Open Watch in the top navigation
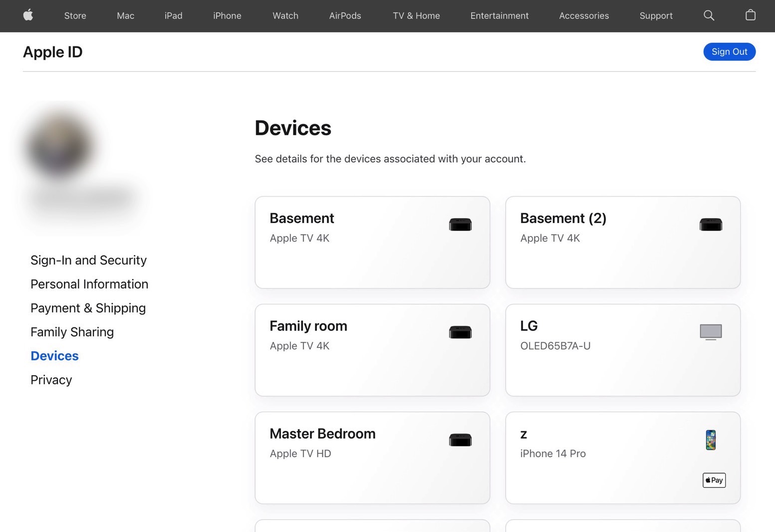This screenshot has width=775, height=532. (x=285, y=16)
